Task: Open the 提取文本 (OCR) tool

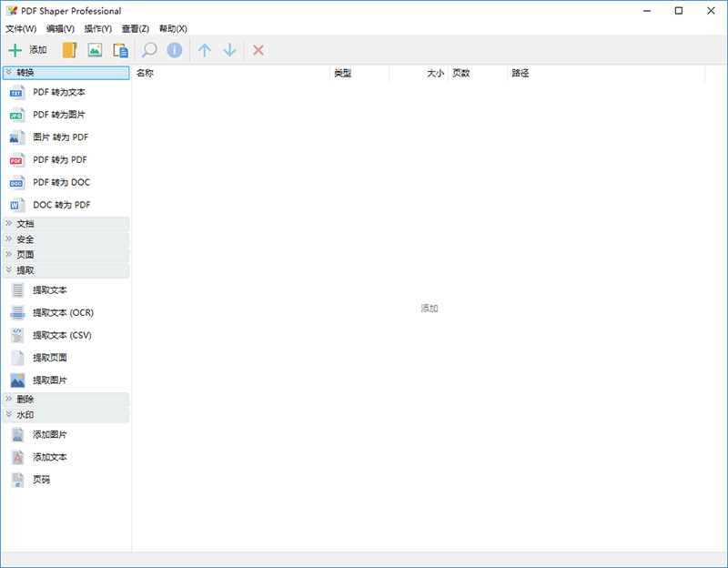Action: point(63,312)
